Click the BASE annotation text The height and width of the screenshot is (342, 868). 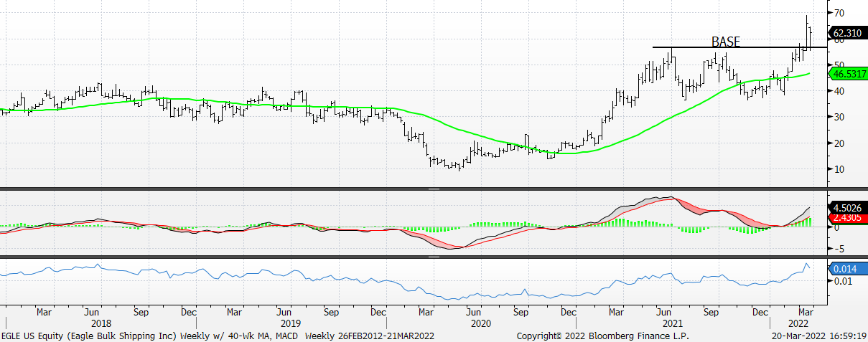[x=725, y=42]
